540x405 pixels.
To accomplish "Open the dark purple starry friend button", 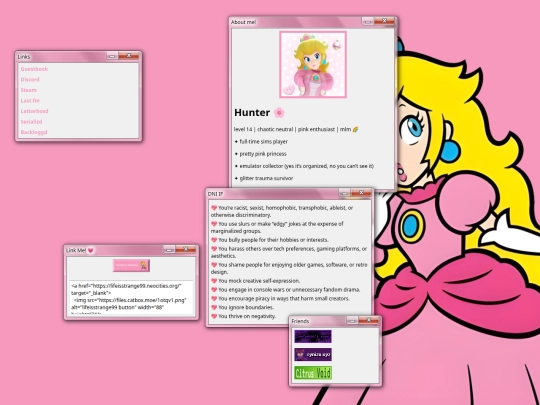I will [313, 336].
